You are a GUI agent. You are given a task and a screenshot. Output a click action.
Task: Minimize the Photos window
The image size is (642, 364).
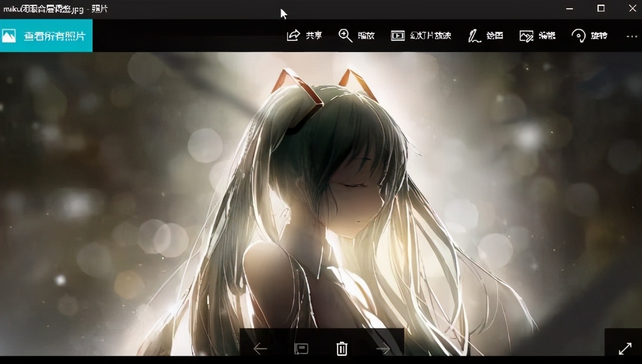pyautogui.click(x=569, y=9)
